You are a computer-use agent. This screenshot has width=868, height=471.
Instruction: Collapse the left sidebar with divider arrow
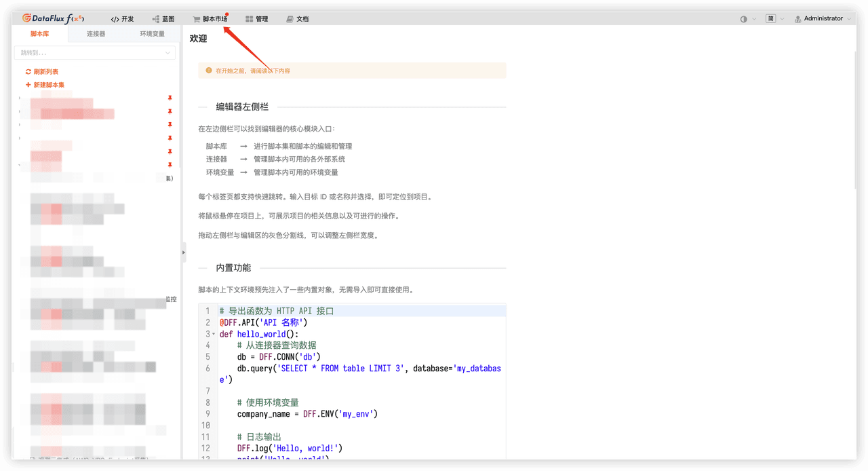click(183, 252)
